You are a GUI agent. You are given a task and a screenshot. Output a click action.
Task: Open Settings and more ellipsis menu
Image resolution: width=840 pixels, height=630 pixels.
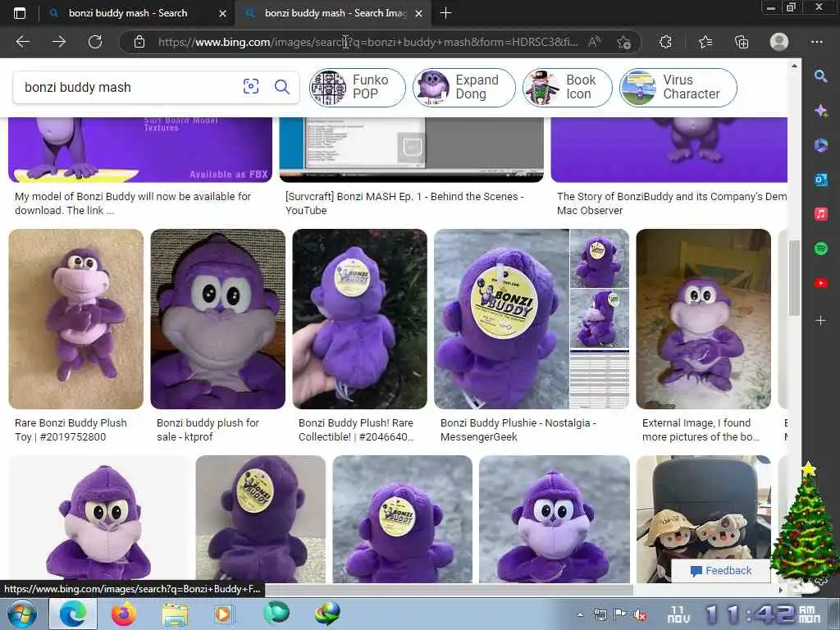(x=816, y=42)
